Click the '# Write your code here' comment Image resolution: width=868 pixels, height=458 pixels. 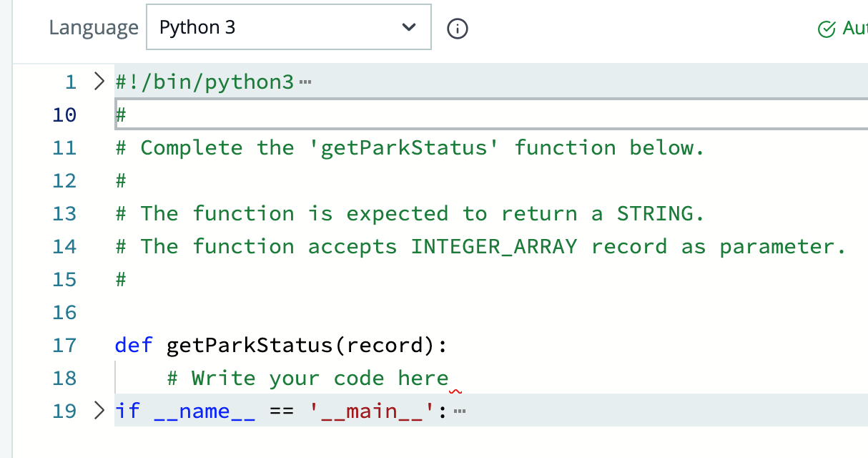click(307, 378)
